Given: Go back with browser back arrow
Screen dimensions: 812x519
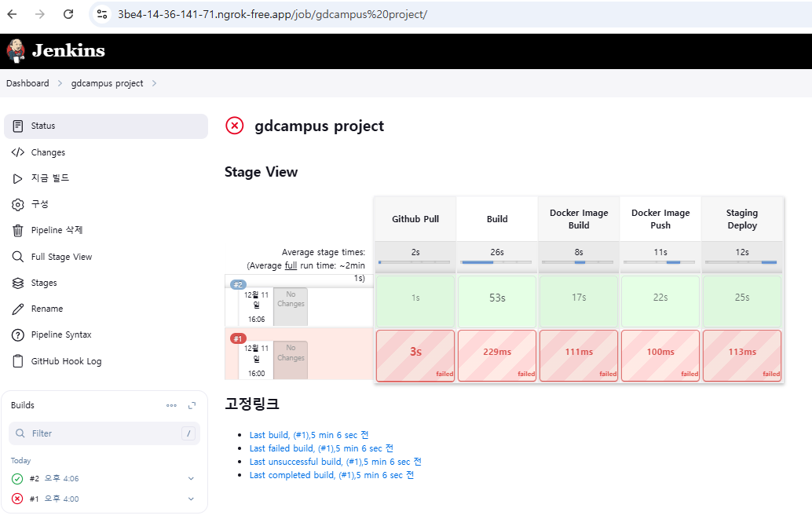Looking at the screenshot, I should pyautogui.click(x=12, y=14).
